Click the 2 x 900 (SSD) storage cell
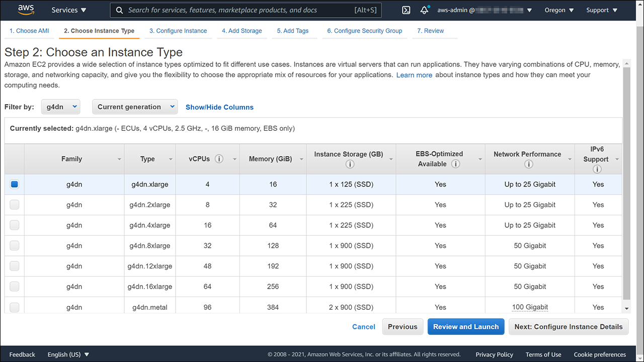Viewport: 644px width, 362px height. click(x=351, y=307)
